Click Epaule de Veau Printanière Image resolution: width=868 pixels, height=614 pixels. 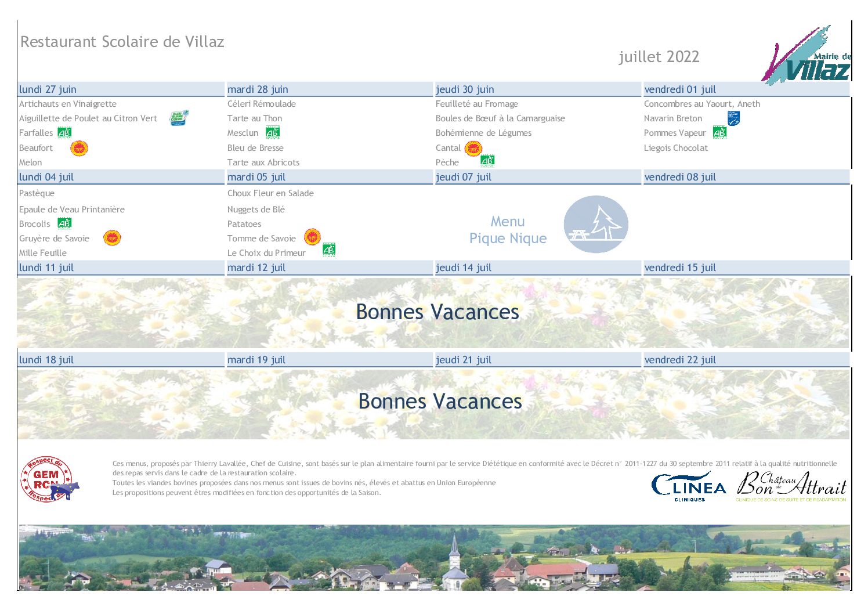click(x=72, y=210)
